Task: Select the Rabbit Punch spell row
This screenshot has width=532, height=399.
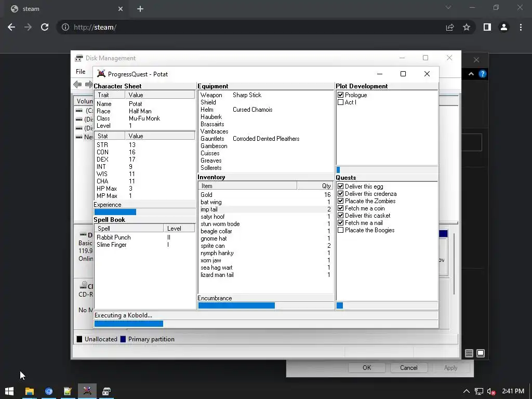Action: click(144, 237)
